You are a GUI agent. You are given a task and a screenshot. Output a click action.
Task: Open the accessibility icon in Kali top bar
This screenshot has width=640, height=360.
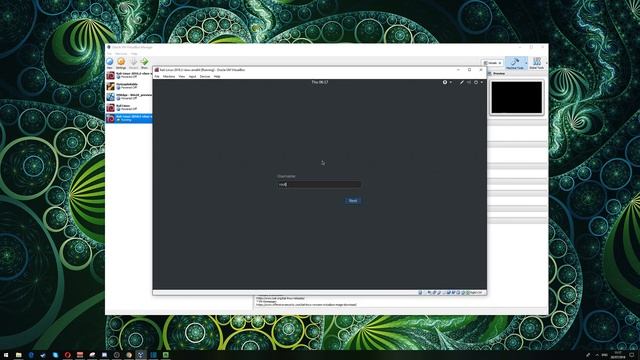pyautogui.click(x=445, y=82)
